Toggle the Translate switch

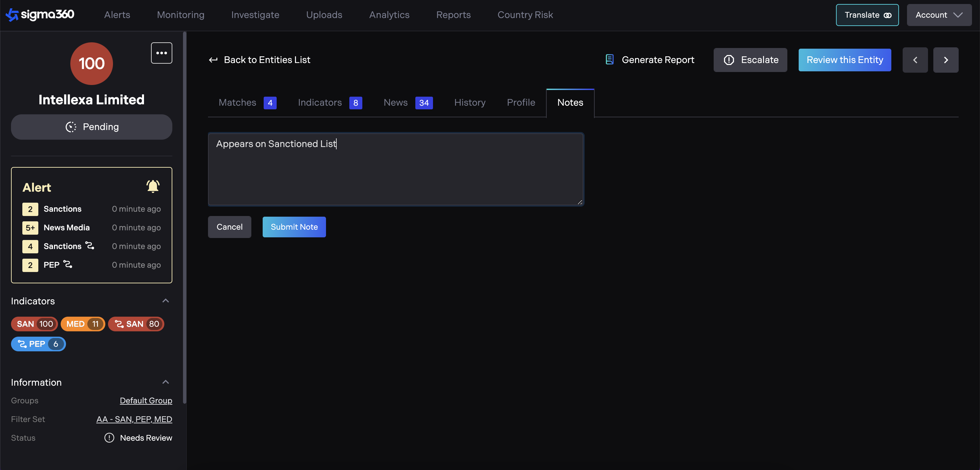point(887,15)
